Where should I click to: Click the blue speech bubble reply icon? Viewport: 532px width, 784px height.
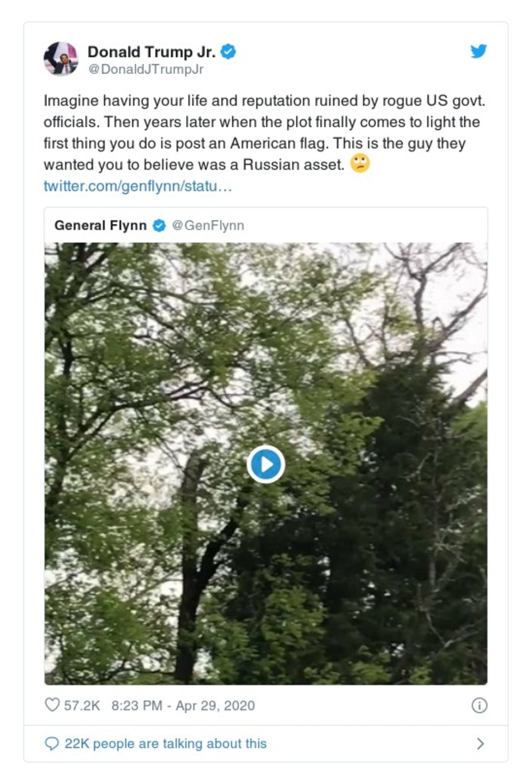click(52, 743)
